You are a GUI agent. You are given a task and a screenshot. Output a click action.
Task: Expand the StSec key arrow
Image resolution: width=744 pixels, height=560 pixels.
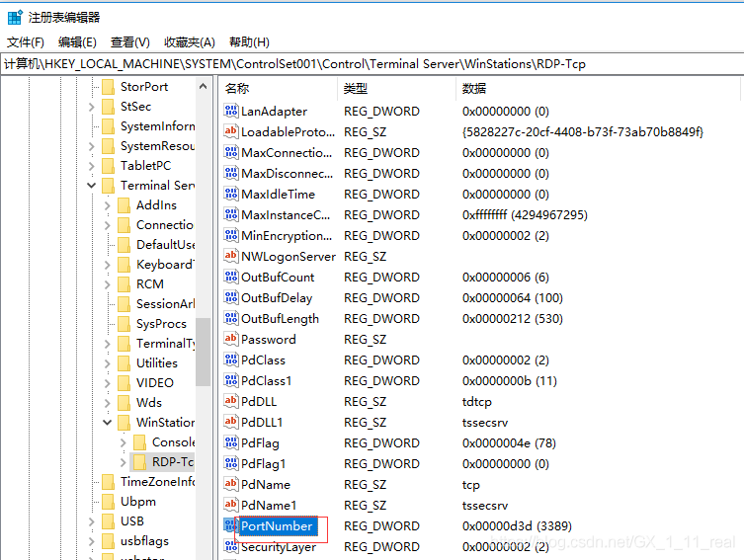point(92,107)
